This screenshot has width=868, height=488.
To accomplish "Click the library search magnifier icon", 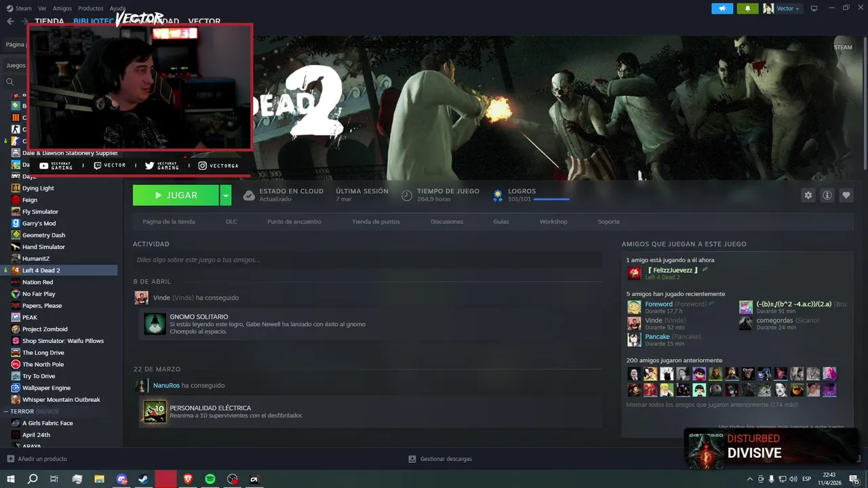I will (x=10, y=81).
